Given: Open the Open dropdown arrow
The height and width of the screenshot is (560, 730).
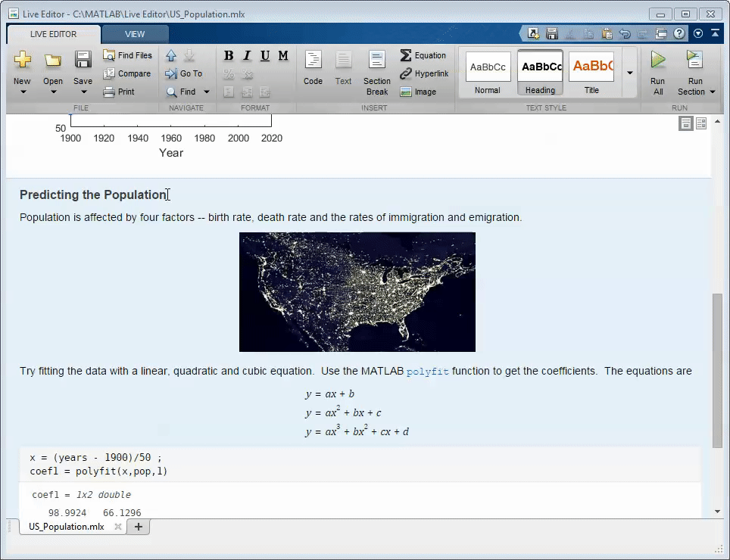Looking at the screenshot, I should tap(53, 92).
